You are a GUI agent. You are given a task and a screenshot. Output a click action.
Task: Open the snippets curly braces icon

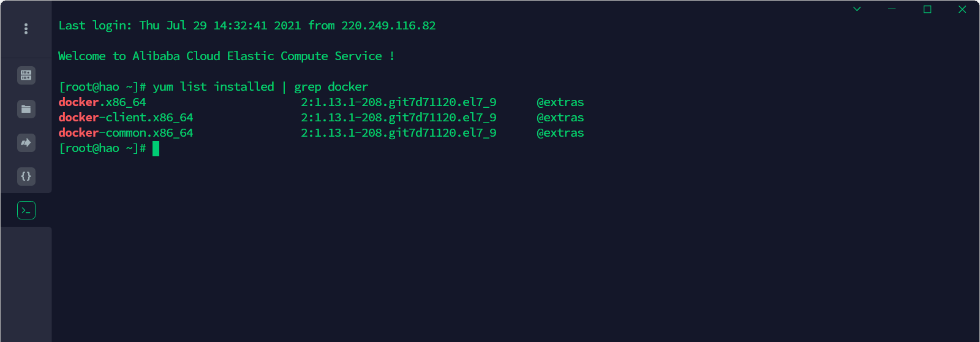pyautogui.click(x=26, y=177)
